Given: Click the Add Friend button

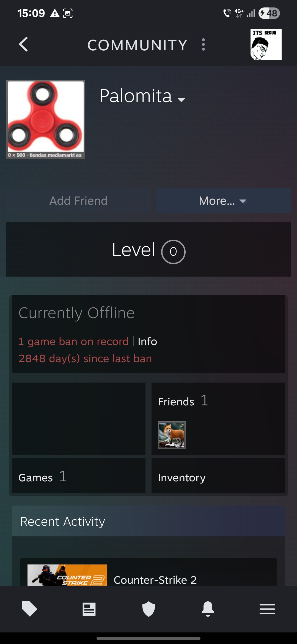Looking at the screenshot, I should click(78, 201).
